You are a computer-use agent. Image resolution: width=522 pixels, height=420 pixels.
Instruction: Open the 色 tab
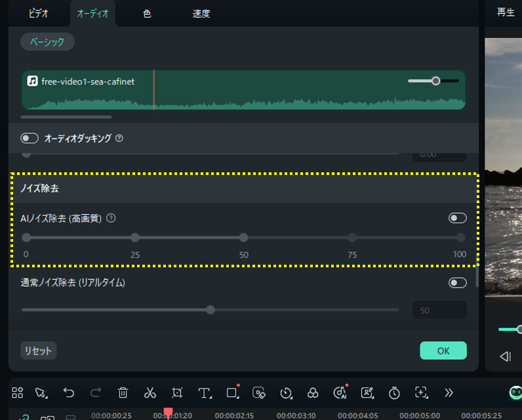[x=147, y=14]
